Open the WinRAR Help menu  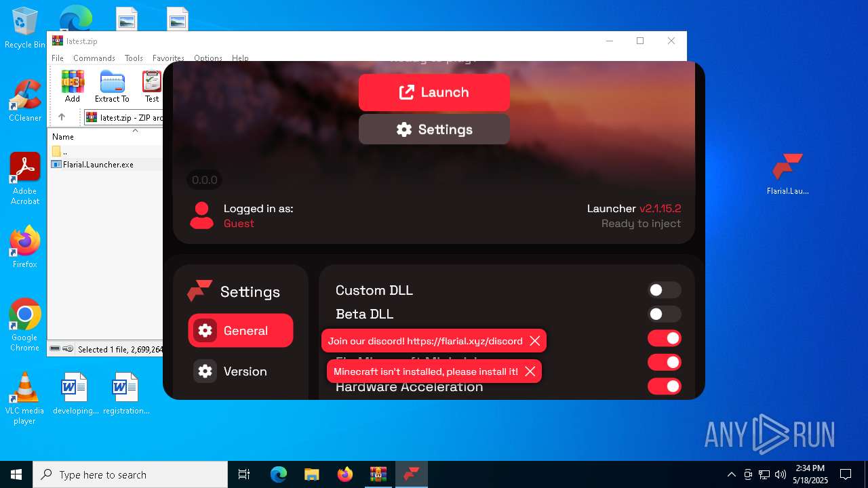tap(240, 58)
